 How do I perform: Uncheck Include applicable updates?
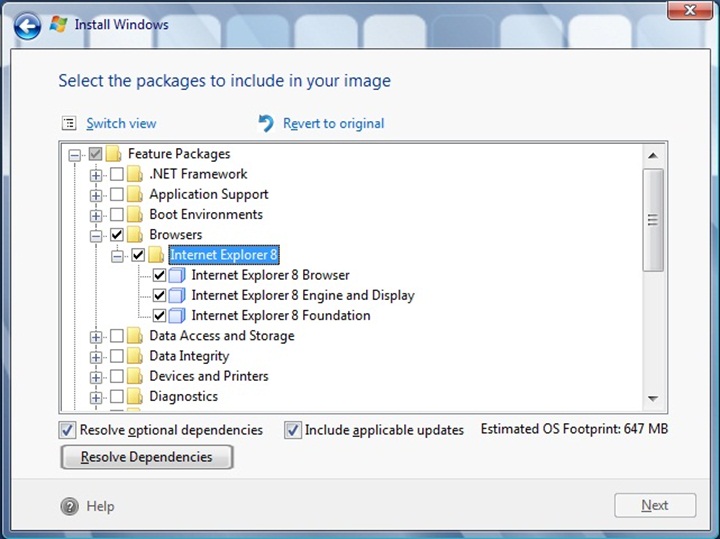pos(292,430)
